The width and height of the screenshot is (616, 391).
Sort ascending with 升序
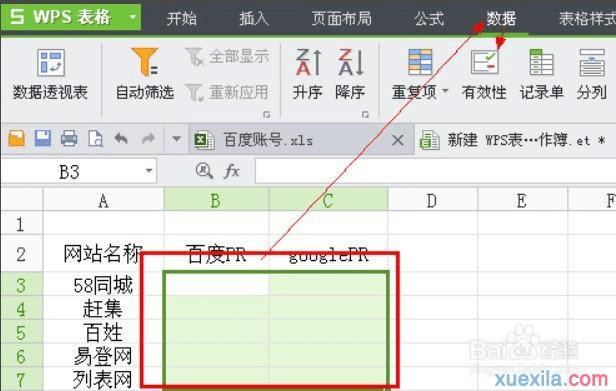pos(308,75)
